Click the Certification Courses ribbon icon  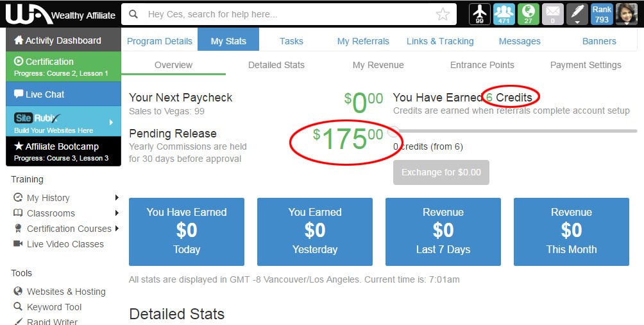[18, 228]
